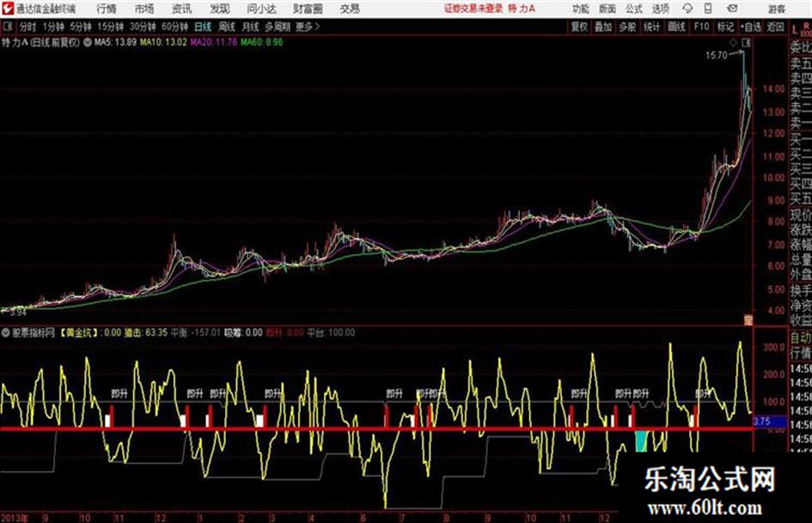Select the 周线 weekly chart tab
The image size is (812, 523).
[227, 27]
